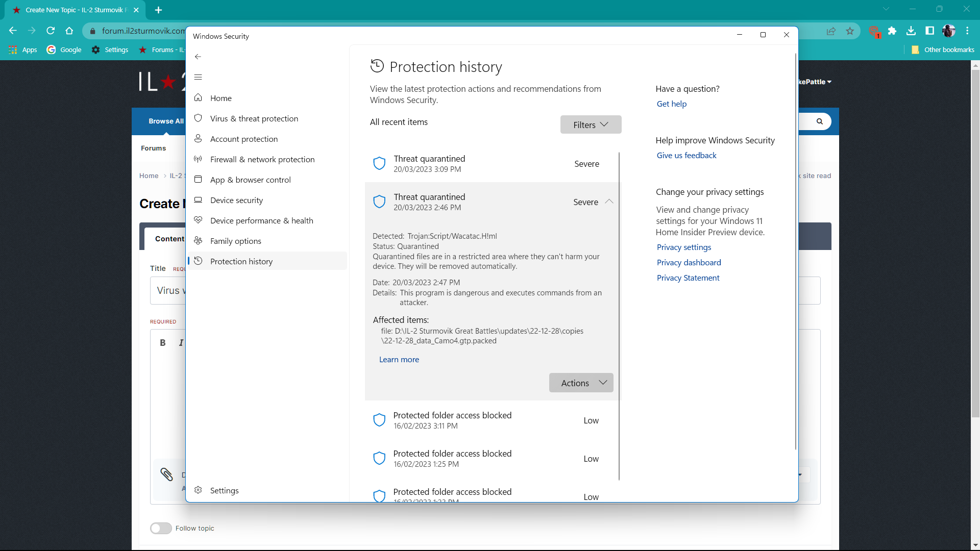
Task: Click Learn more about the threat
Action: pos(399,360)
